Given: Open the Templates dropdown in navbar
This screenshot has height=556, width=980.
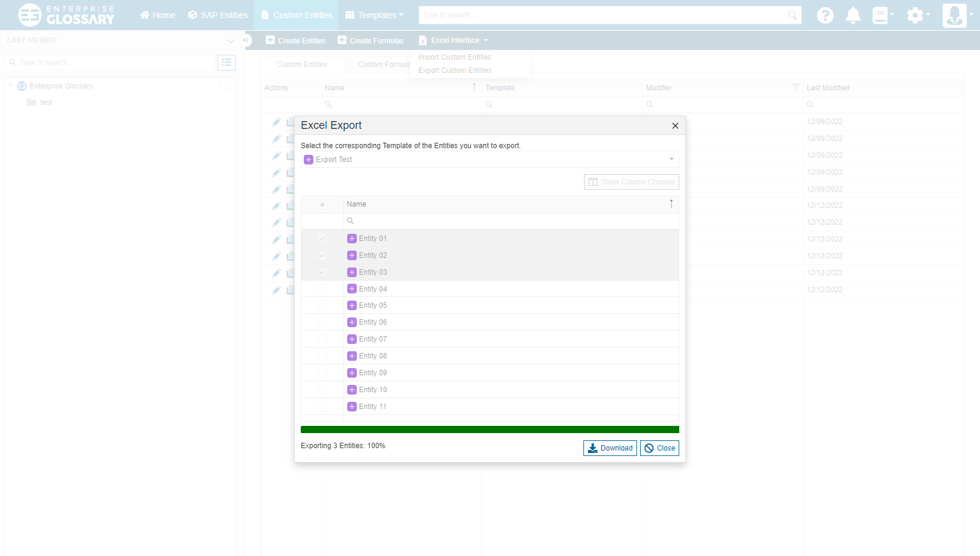Looking at the screenshot, I should 374,15.
